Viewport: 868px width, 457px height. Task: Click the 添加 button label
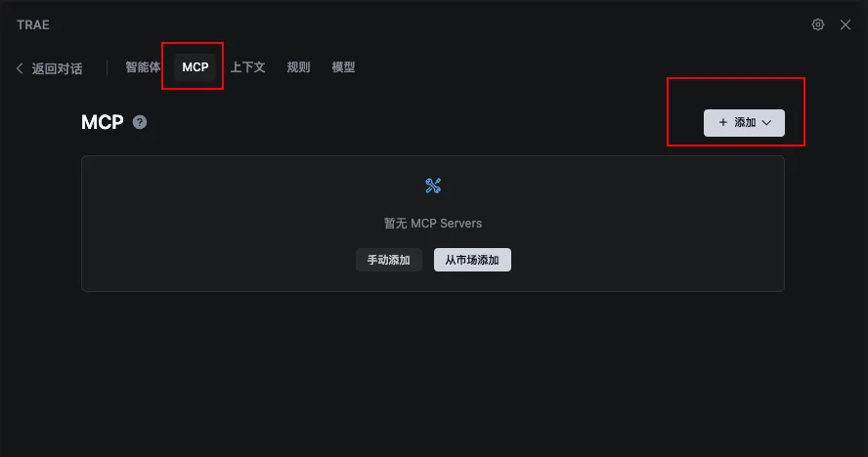pyautogui.click(x=745, y=122)
